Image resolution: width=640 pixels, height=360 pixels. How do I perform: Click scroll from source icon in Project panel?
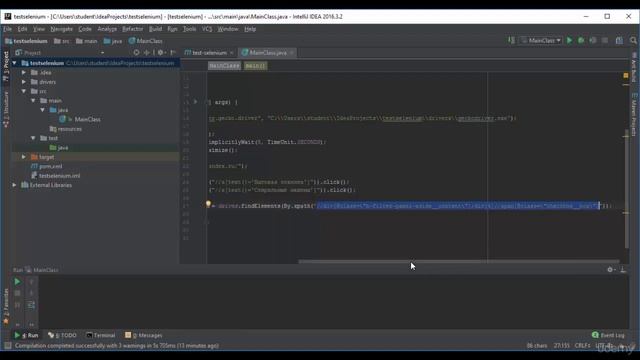pos(136,53)
